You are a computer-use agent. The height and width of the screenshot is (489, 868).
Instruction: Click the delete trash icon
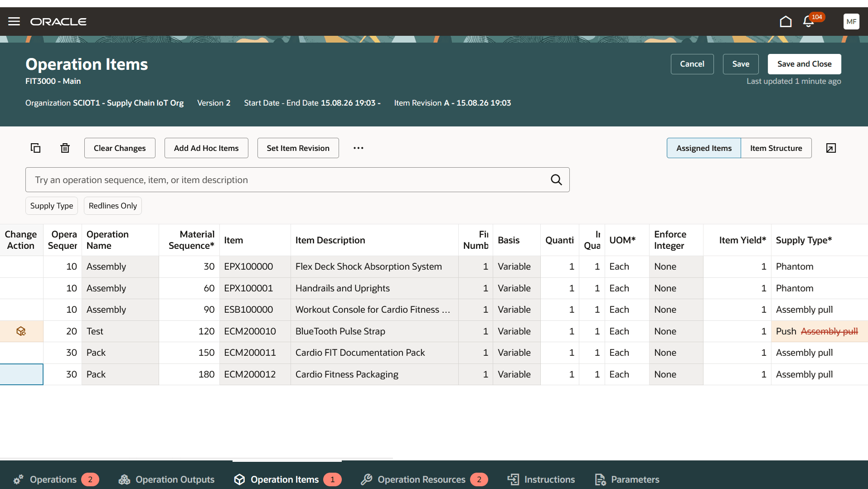(65, 148)
